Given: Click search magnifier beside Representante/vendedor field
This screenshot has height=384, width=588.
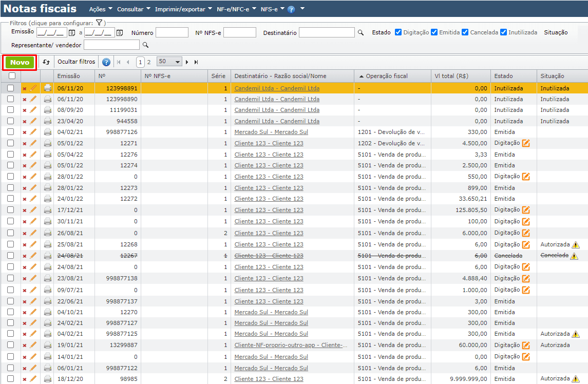Looking at the screenshot, I should (145, 45).
